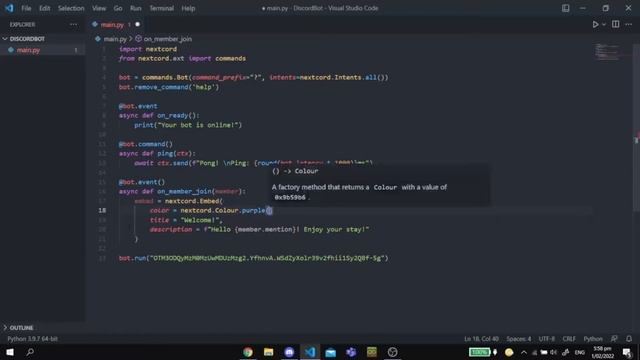The height and width of the screenshot is (360, 640).
Task: Click on_member_join in the breadcrumb
Action: coord(167,39)
